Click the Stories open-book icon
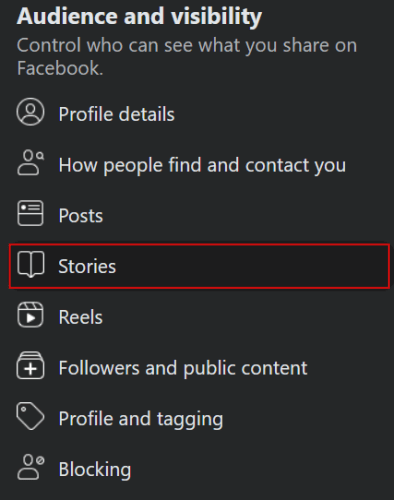Viewport: 394px width, 500px height. (x=30, y=265)
